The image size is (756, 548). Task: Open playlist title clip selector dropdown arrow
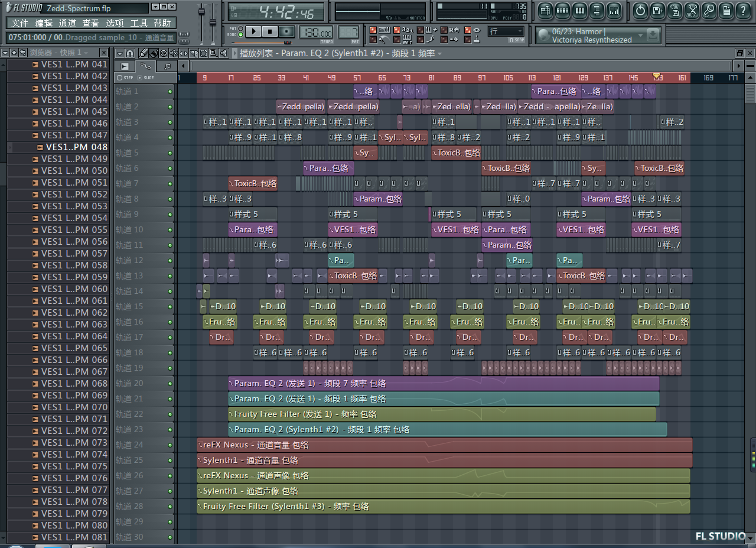point(439,53)
